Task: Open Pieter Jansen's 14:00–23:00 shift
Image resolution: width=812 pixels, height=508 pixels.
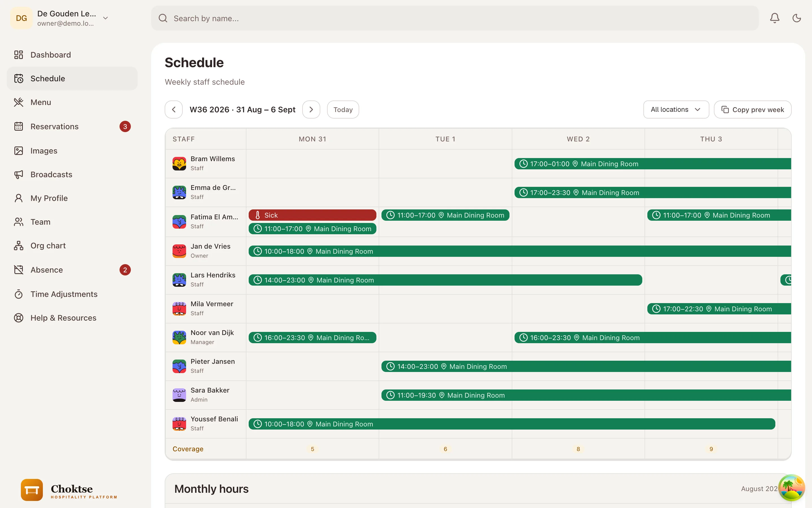Action: pyautogui.click(x=586, y=366)
